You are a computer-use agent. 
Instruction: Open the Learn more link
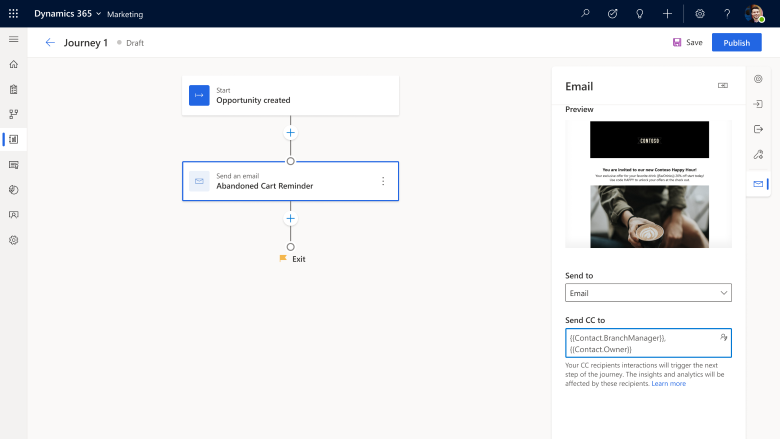click(x=669, y=383)
